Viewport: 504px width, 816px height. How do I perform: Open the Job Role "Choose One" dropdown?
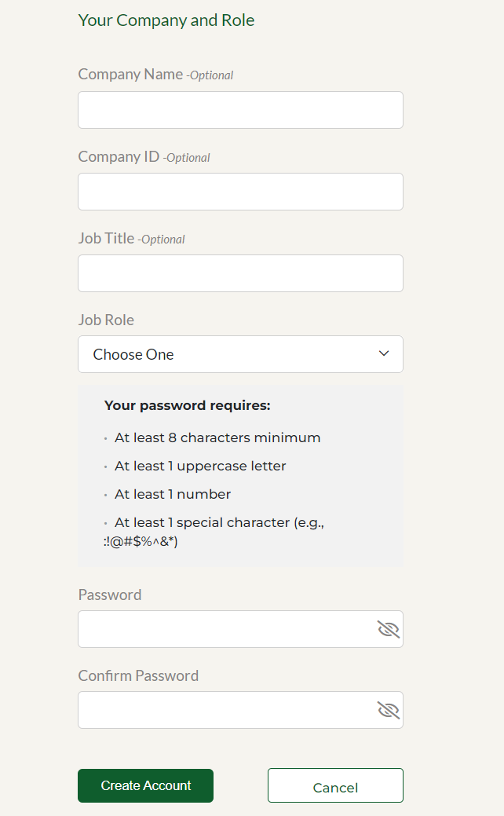pyautogui.click(x=228, y=354)
